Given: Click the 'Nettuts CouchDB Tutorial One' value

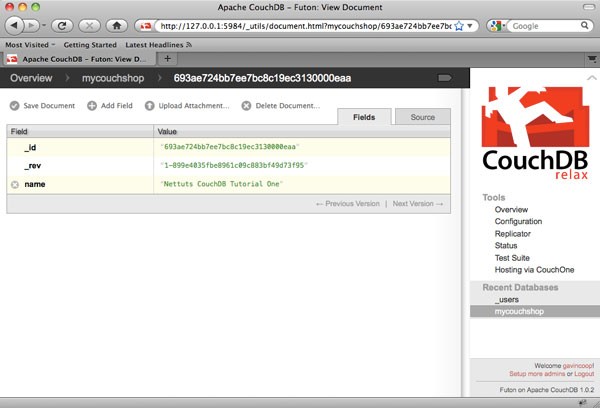Looking at the screenshot, I should tap(222, 184).
